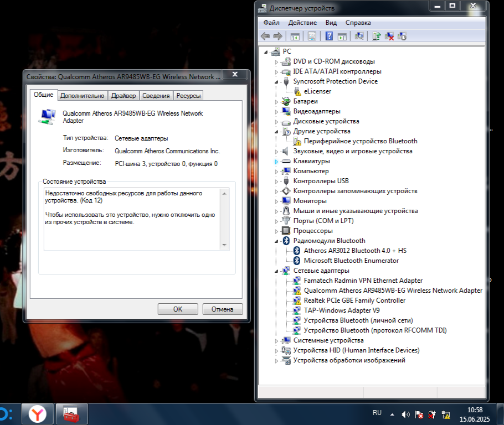
Task: Click the Forward arrow in Device Manager toolbar
Action: pyautogui.click(x=277, y=37)
